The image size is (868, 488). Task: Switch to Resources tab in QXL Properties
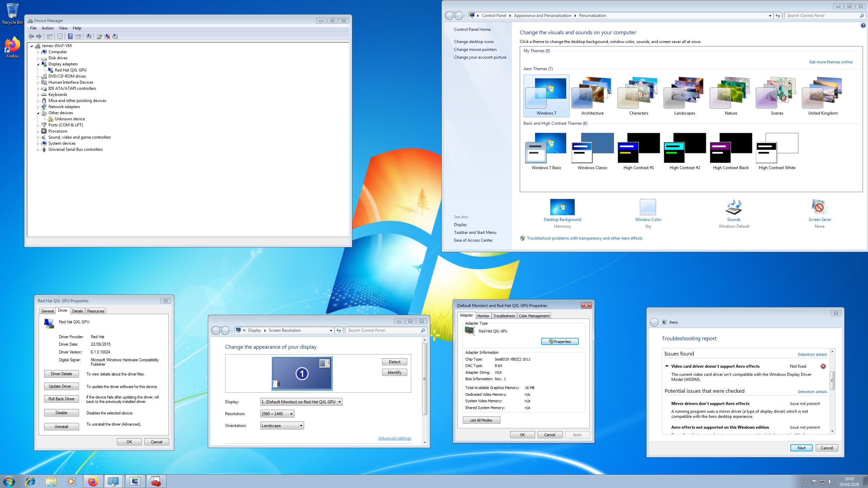coord(96,311)
